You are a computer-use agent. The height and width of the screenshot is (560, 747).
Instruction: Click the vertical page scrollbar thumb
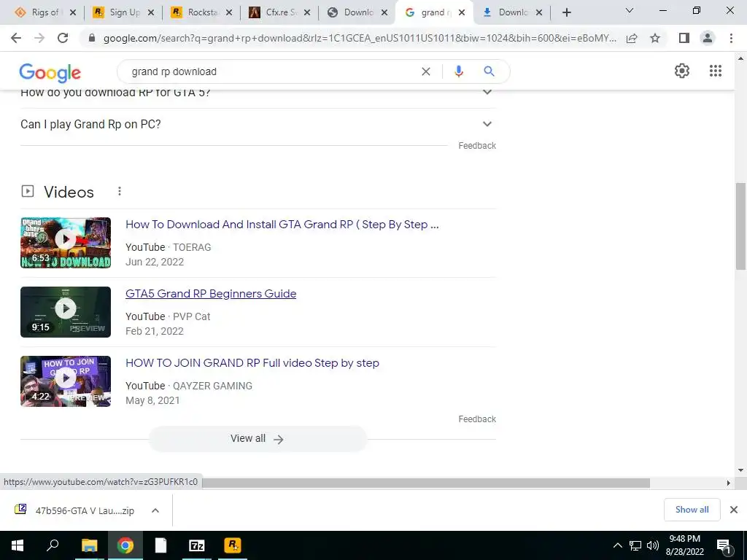coord(740,226)
